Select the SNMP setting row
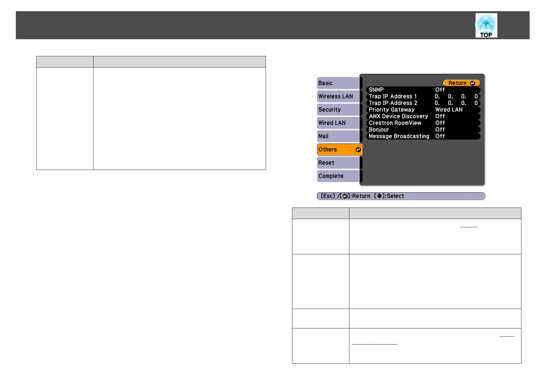The height and width of the screenshot is (392, 555). pos(423,90)
